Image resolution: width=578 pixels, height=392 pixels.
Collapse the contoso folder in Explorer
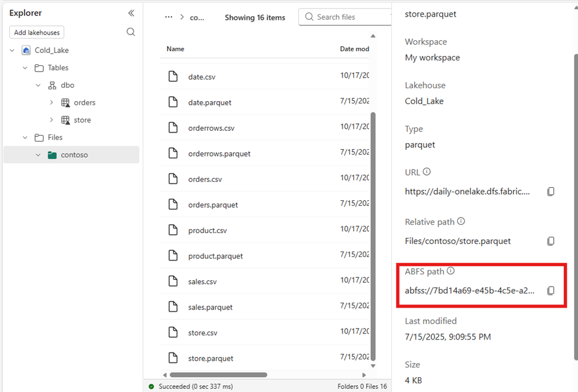point(38,155)
